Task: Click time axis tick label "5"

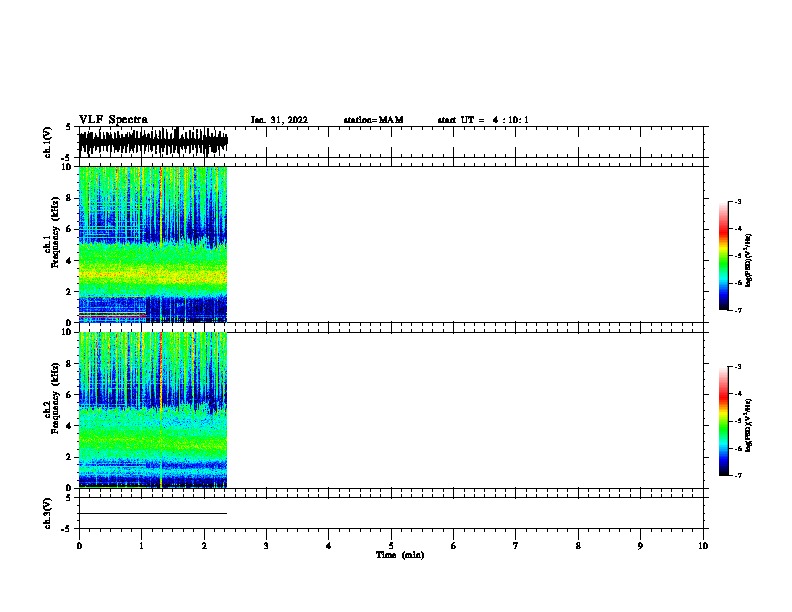Action: pyautogui.click(x=391, y=545)
